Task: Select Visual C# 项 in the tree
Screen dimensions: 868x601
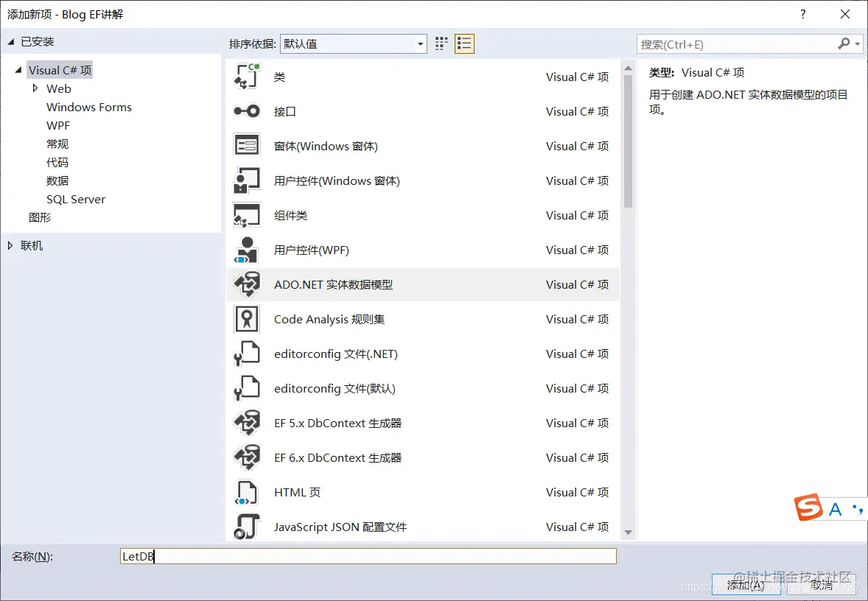Action: coord(60,70)
